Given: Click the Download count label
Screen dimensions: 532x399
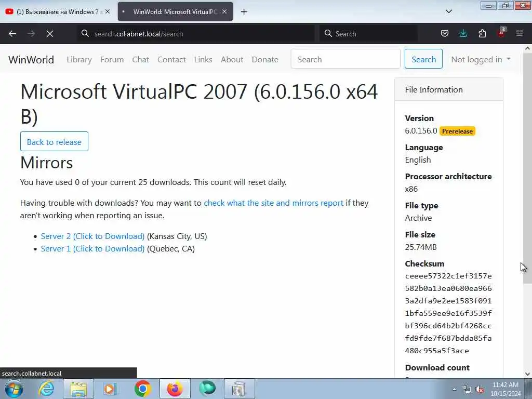Looking at the screenshot, I should coord(437,367).
